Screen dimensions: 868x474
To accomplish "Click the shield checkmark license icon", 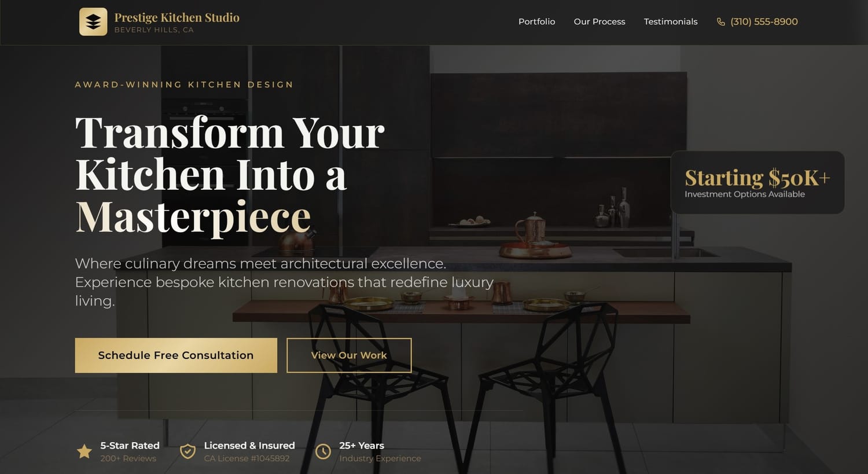I will click(x=187, y=451).
